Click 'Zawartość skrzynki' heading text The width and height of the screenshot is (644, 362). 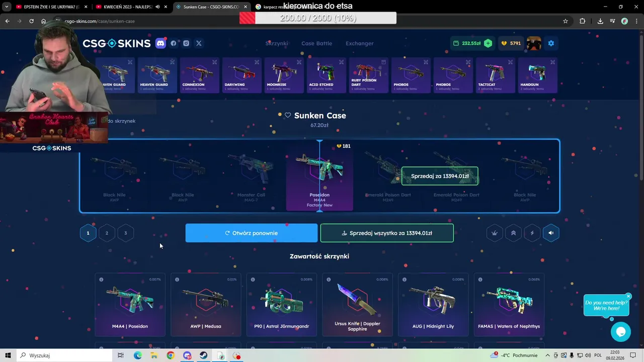[319, 256]
